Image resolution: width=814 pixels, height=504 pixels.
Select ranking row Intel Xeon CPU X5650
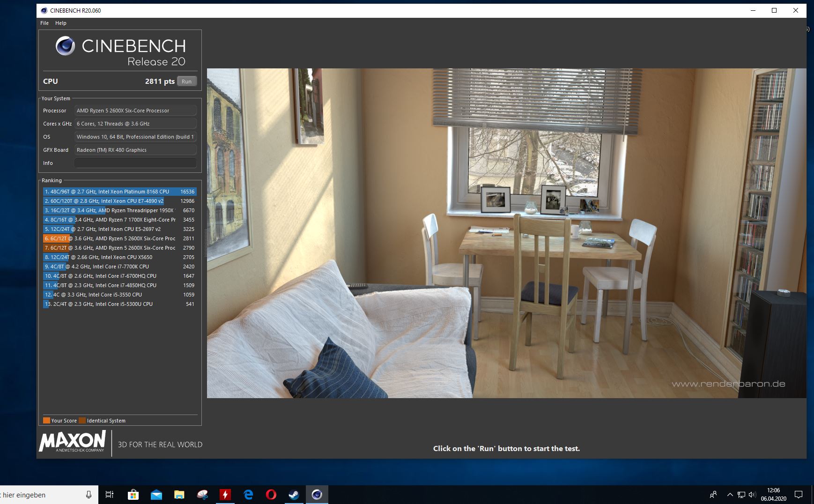(120, 257)
